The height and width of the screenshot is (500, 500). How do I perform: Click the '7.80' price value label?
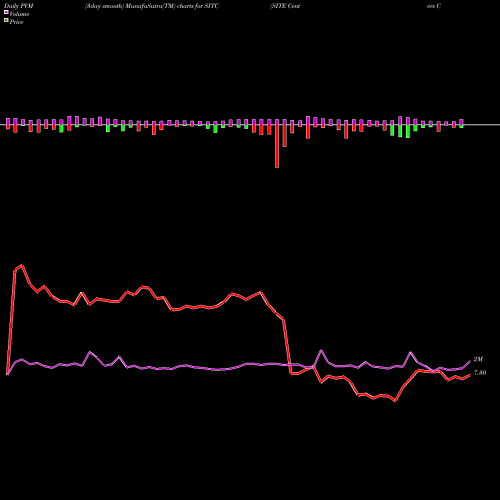(x=480, y=373)
